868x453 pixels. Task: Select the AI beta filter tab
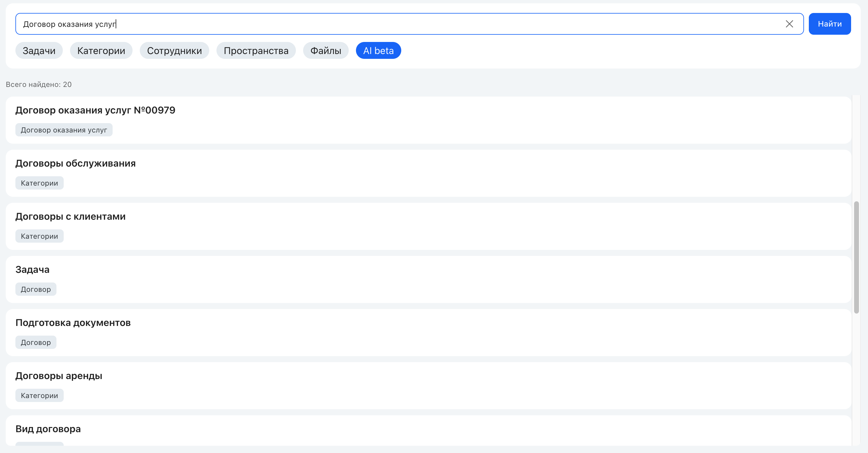(378, 50)
